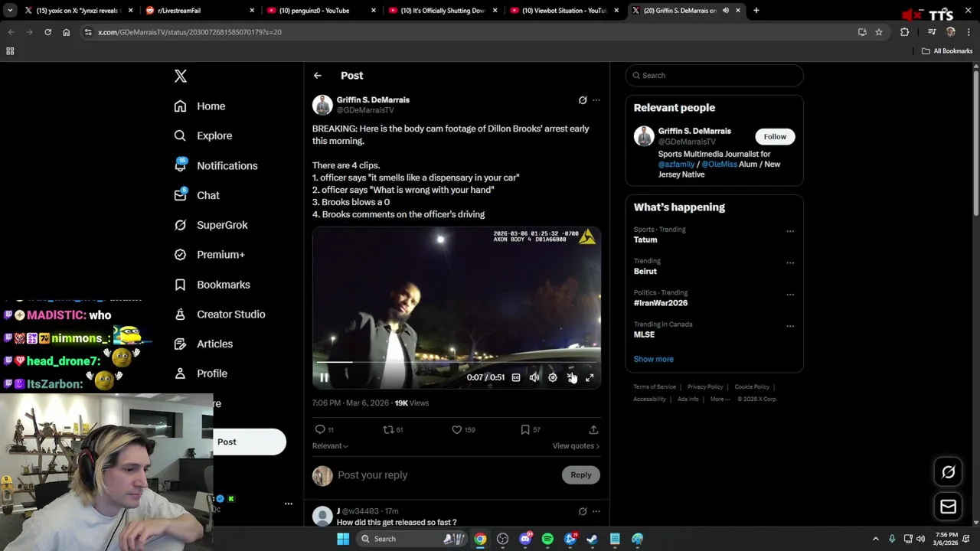The image size is (980, 551).
Task: Open video playback settings gear
Action: point(553,377)
